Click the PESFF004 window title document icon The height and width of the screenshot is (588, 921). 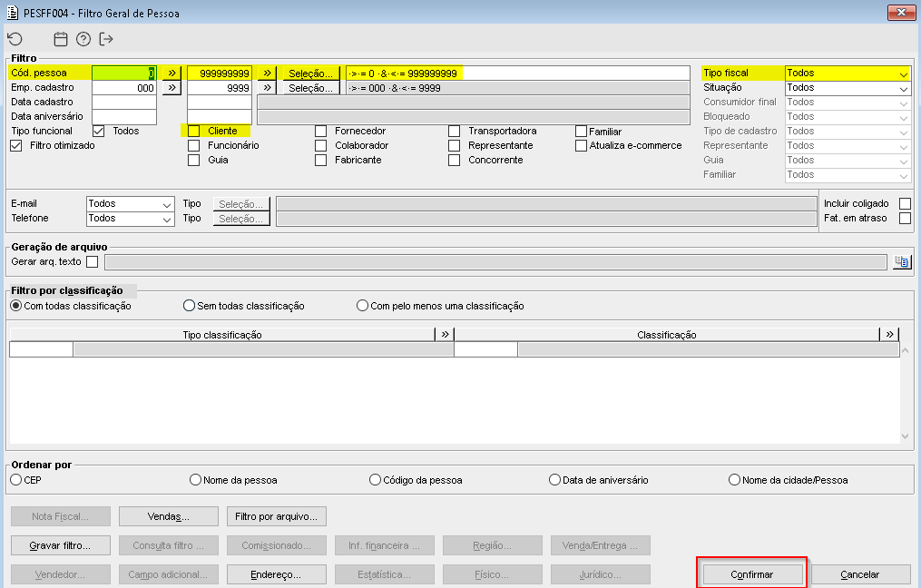tap(13, 13)
